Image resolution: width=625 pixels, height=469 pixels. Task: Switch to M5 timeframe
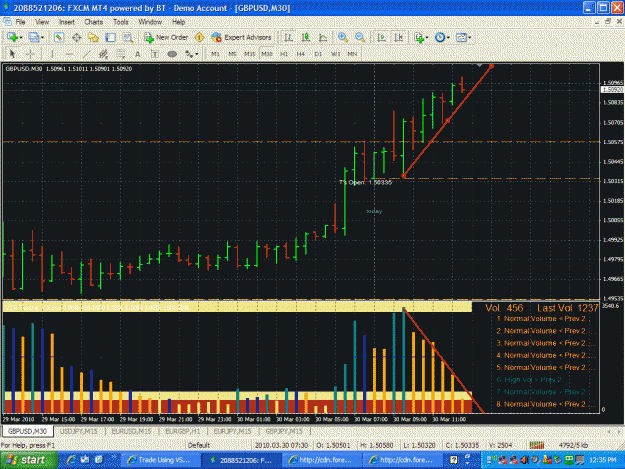pyautogui.click(x=232, y=54)
